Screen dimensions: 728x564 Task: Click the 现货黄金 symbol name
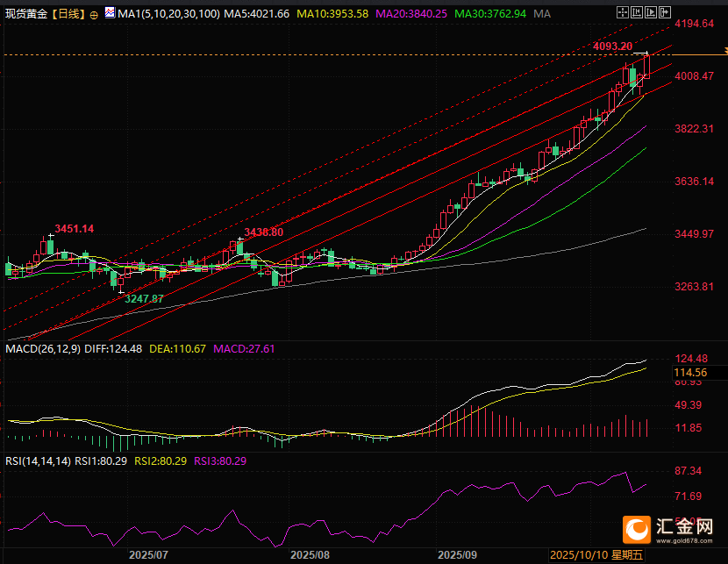click(x=26, y=14)
